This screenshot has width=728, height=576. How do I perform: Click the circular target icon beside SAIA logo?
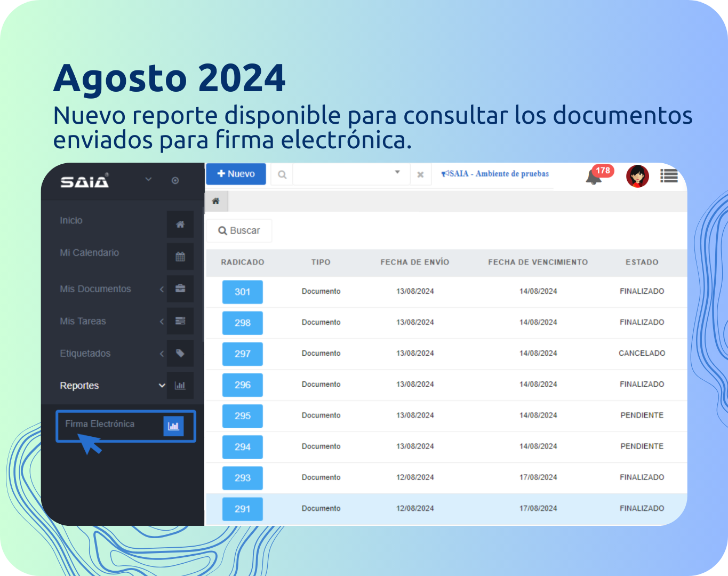175,181
